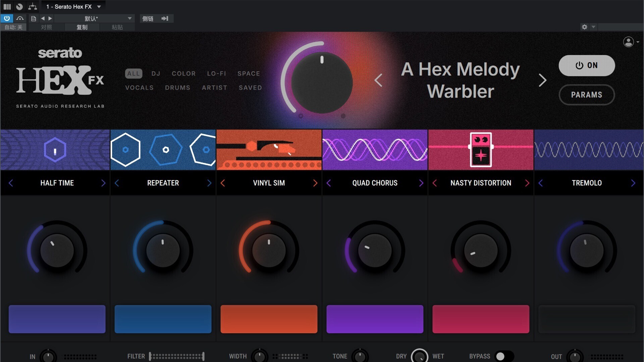Screen dimensions: 644x362
Task: Click the QUAD CHORUS waveform artwork
Action: 375,149
